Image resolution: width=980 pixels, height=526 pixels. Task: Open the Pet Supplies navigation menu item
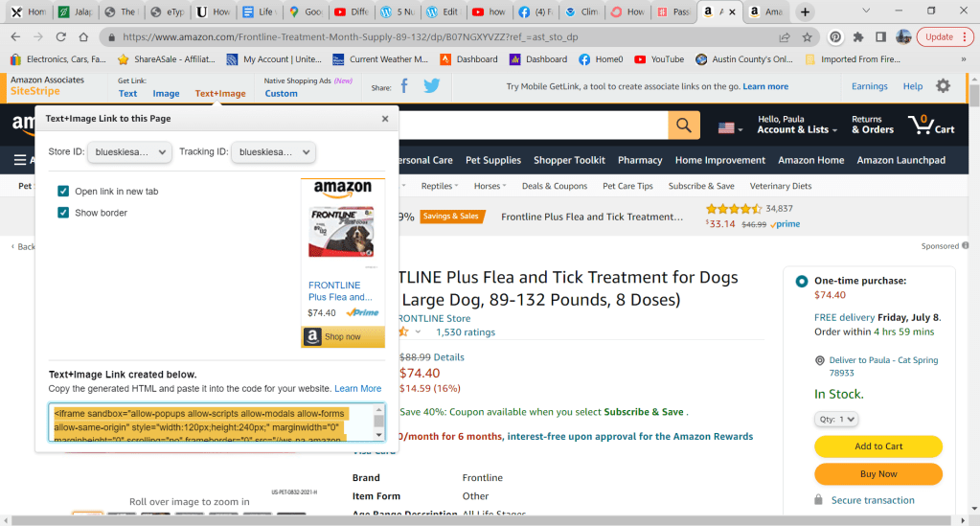point(493,160)
